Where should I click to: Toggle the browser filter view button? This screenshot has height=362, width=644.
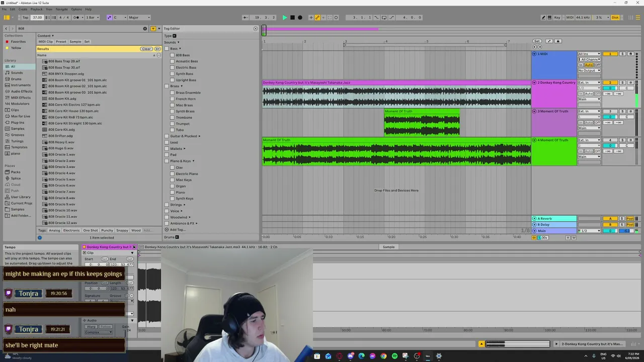(153, 29)
